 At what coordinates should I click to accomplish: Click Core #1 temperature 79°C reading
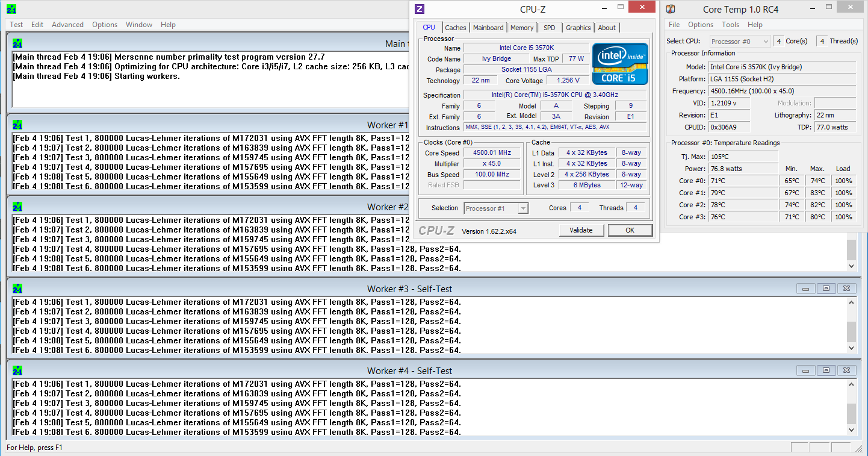[x=743, y=193]
